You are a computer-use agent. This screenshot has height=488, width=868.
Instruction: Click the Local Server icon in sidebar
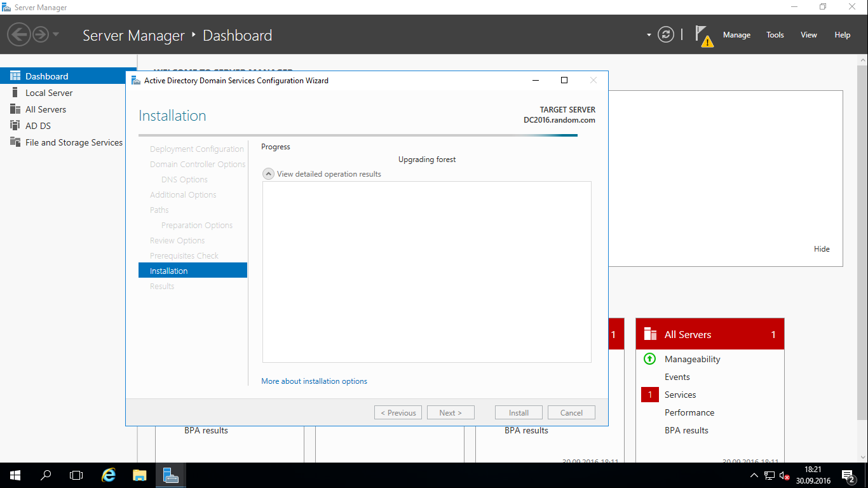coord(15,93)
